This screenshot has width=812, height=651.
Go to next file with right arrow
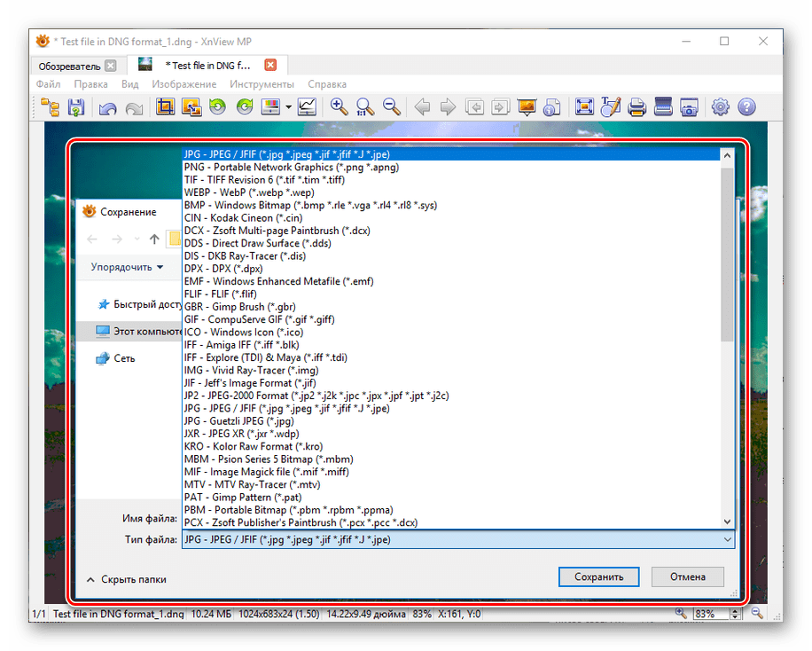[448, 107]
